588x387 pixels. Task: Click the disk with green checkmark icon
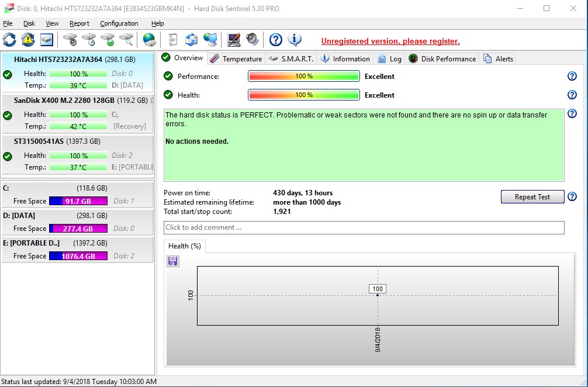click(x=106, y=40)
